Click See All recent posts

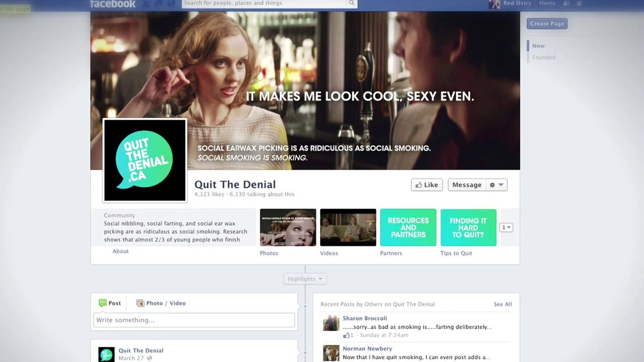pyautogui.click(x=503, y=304)
